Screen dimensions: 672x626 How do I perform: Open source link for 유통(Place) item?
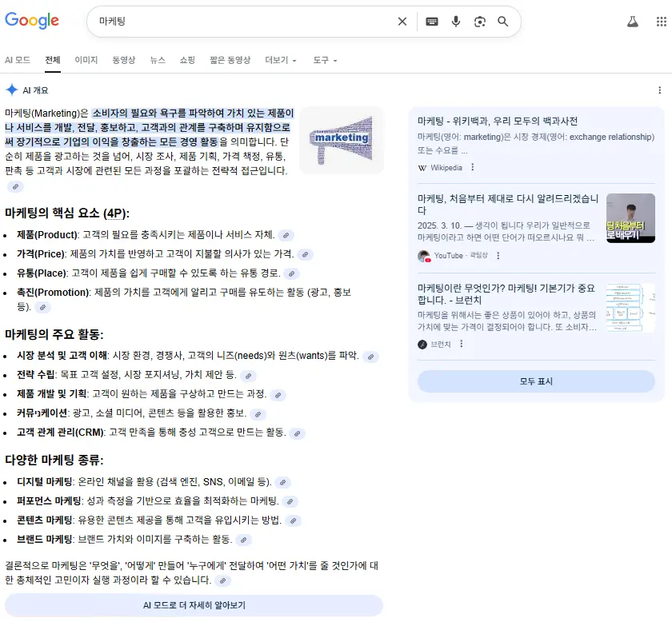(x=291, y=273)
